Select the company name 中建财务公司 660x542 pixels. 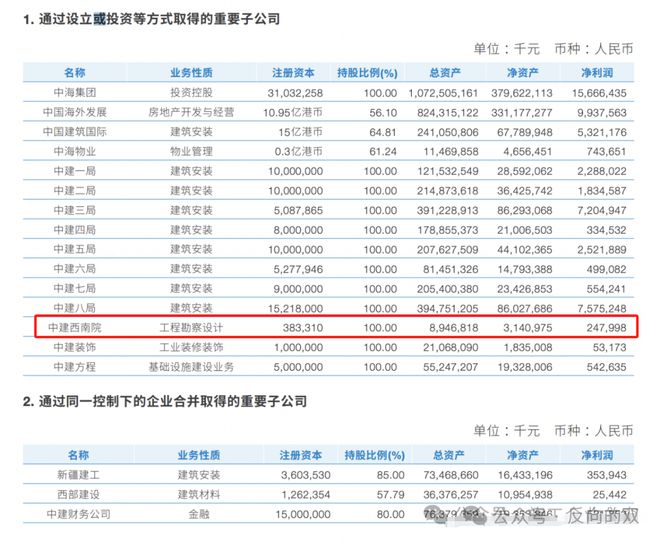(78, 514)
